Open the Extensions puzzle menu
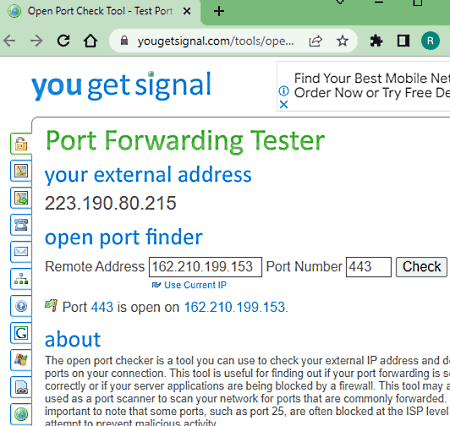This screenshot has width=450, height=426. (x=376, y=41)
